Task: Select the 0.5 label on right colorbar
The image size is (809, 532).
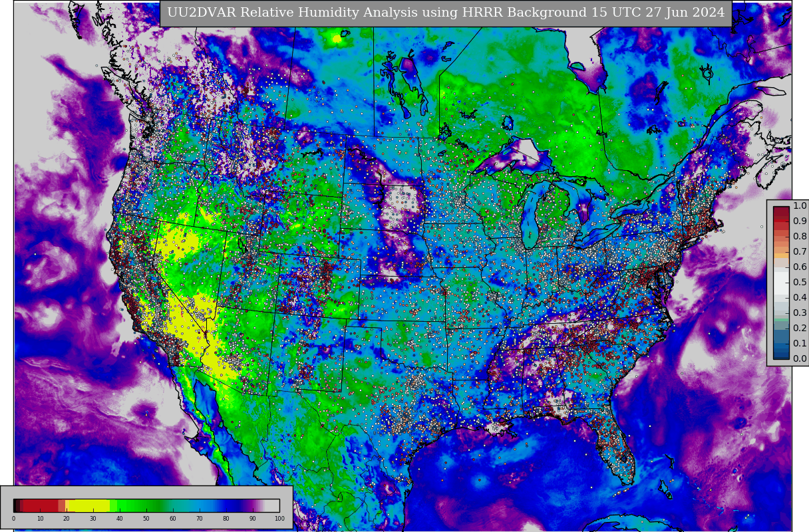Action: pos(800,283)
